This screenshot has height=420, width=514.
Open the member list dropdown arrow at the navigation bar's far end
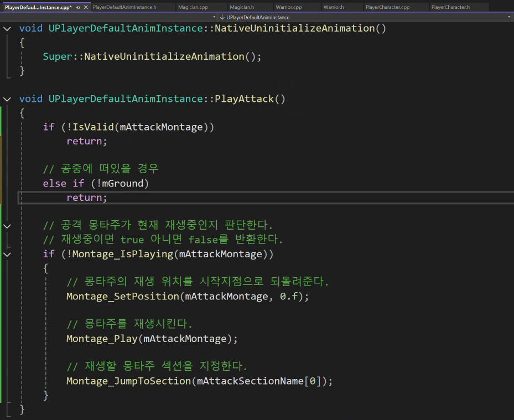point(509,17)
